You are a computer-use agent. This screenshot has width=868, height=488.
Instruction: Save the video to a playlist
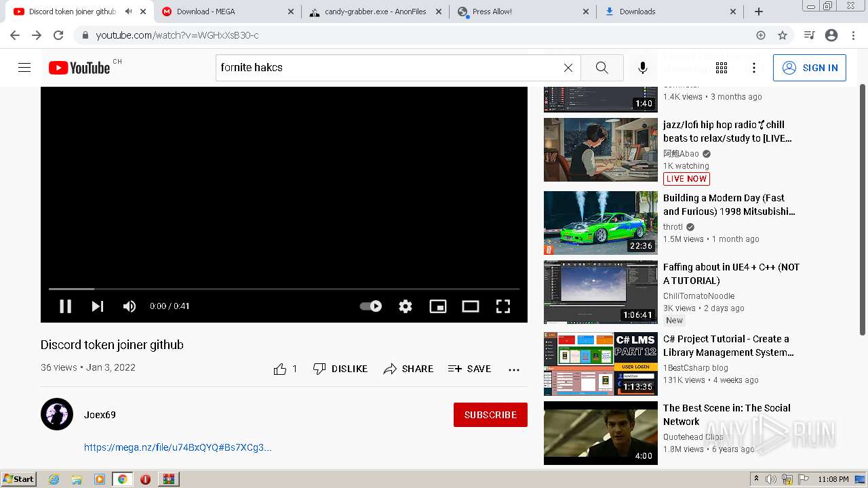[469, 369]
